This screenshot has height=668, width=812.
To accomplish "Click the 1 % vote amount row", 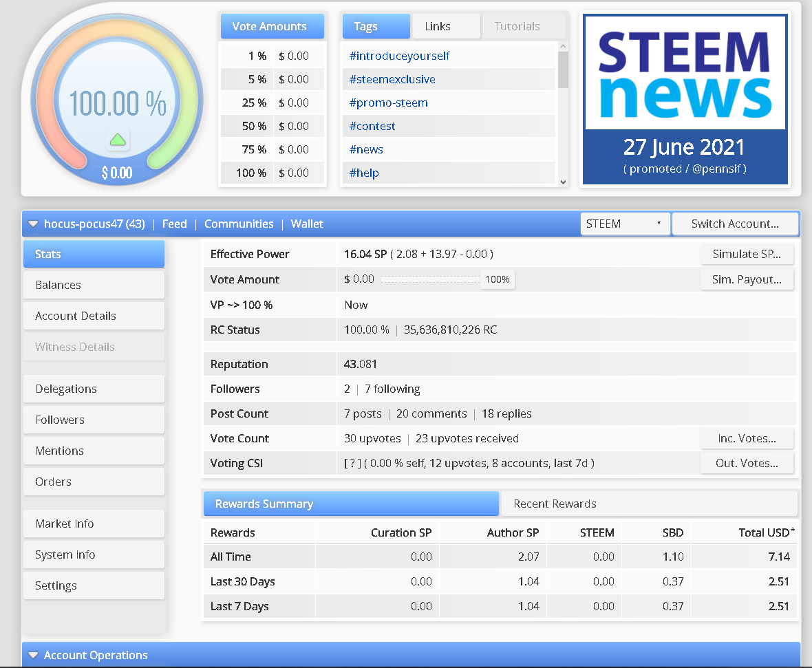I will tap(273, 56).
